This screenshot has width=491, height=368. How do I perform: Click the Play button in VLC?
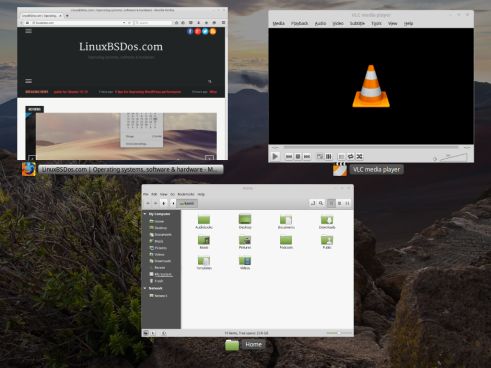point(275,156)
